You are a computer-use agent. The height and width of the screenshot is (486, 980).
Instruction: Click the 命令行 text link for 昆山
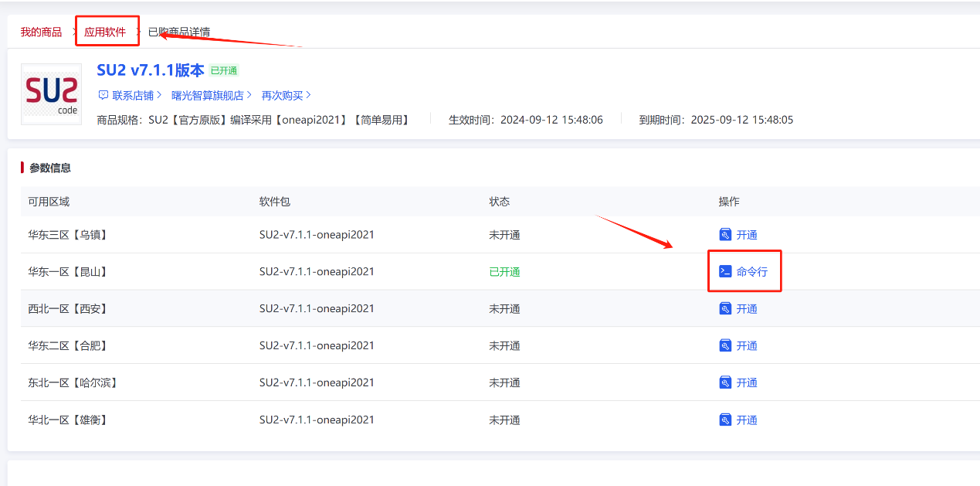pos(751,272)
